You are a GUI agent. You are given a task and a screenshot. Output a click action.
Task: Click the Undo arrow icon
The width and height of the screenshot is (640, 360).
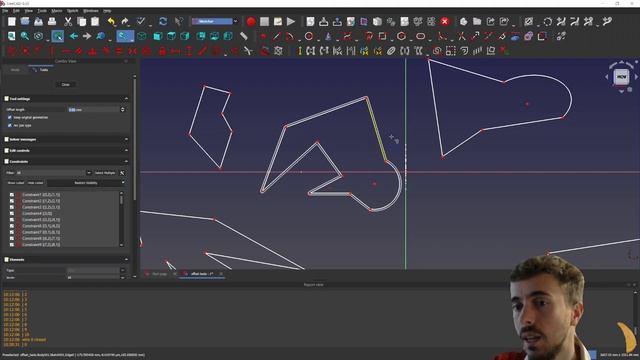(111, 22)
